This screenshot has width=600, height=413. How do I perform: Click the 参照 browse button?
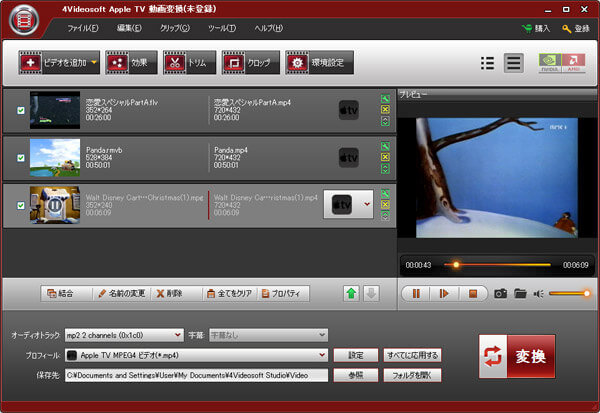click(x=356, y=375)
